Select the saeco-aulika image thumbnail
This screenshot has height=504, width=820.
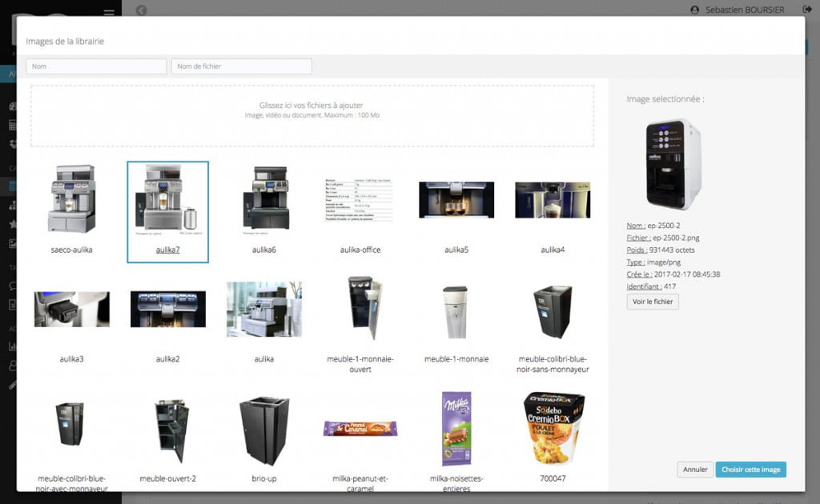[x=71, y=199]
